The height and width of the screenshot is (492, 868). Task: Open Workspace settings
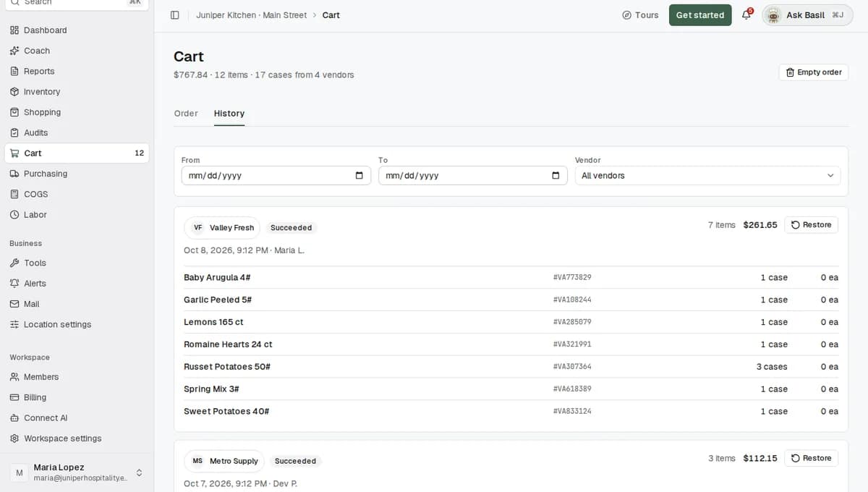point(77,438)
